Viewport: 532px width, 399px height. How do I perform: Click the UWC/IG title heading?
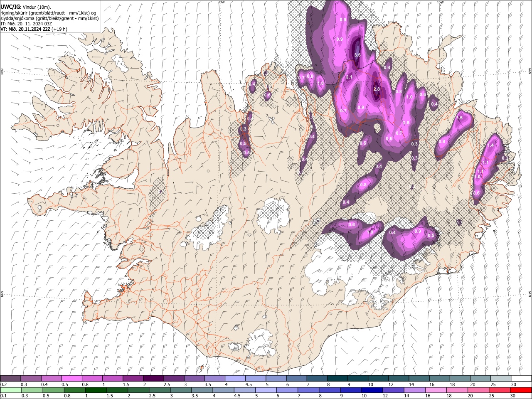(10, 6)
